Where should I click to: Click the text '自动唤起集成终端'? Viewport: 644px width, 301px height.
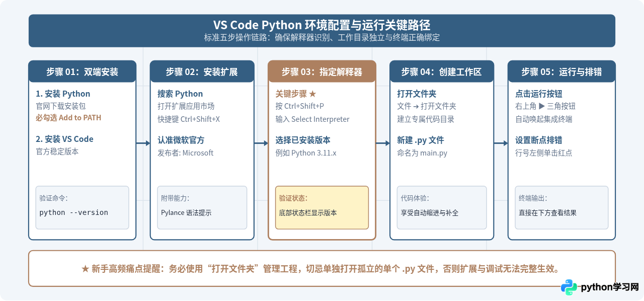click(x=544, y=119)
